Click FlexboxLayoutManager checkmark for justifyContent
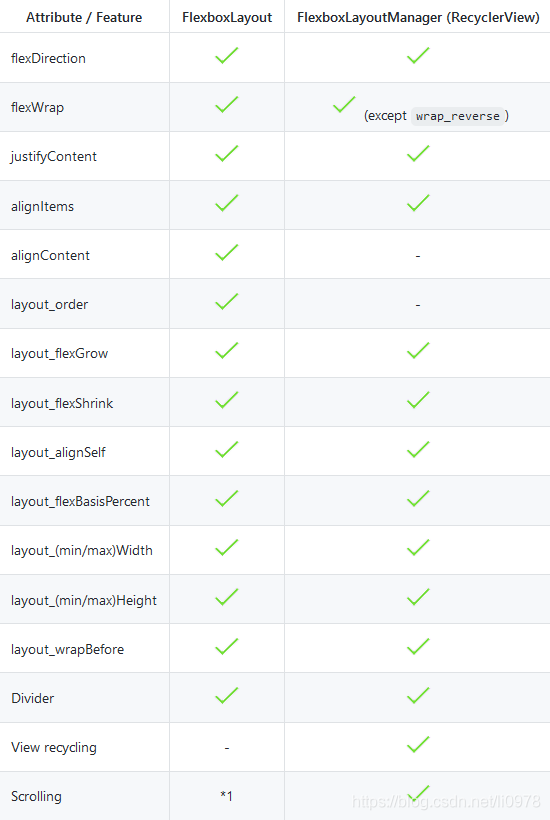The width and height of the screenshot is (550, 820). tap(418, 154)
